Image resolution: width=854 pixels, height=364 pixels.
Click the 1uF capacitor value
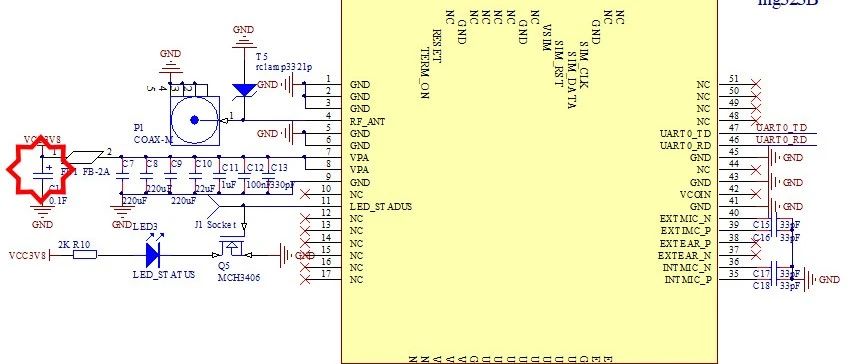(x=229, y=185)
